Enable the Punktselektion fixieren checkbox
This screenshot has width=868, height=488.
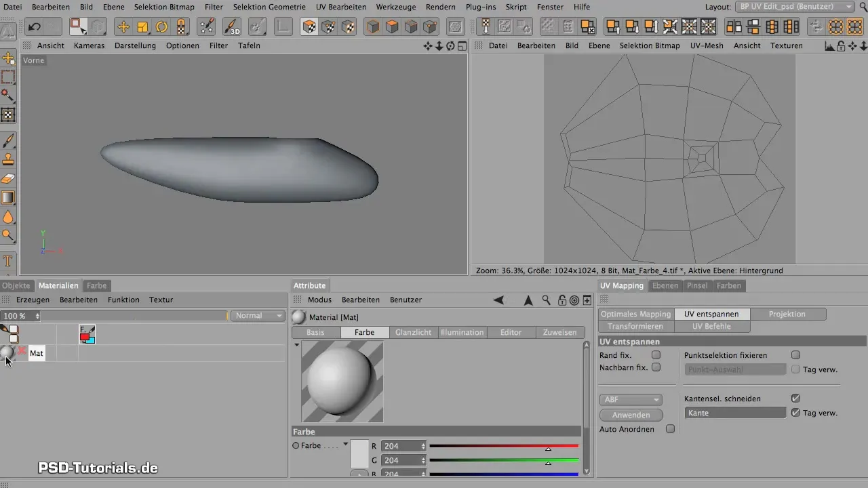(796, 355)
